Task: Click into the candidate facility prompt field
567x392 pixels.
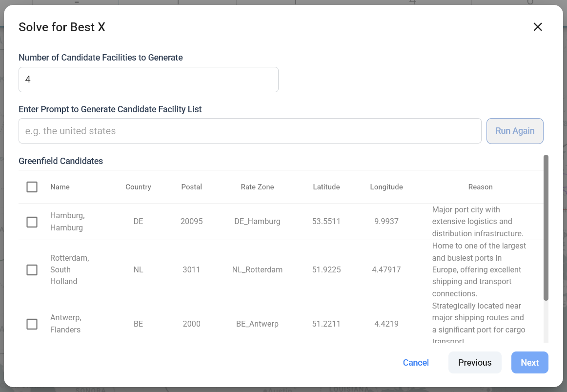Action: 250,131
